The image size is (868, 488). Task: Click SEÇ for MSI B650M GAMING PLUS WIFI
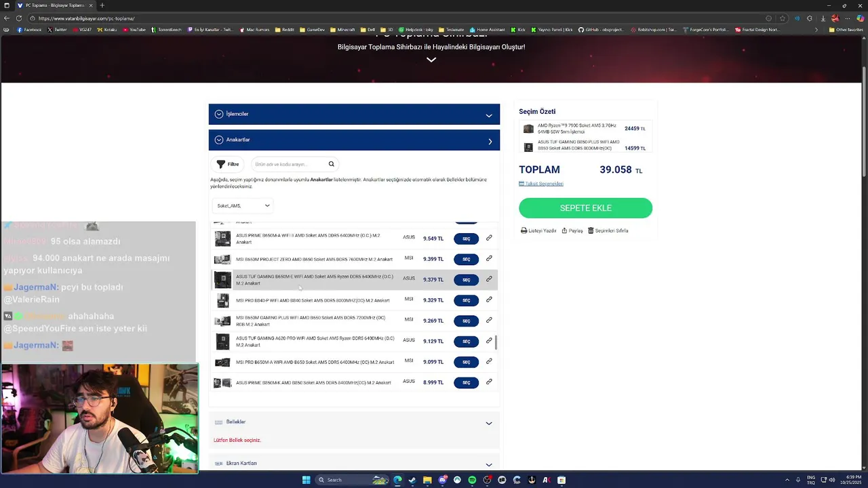466,321
